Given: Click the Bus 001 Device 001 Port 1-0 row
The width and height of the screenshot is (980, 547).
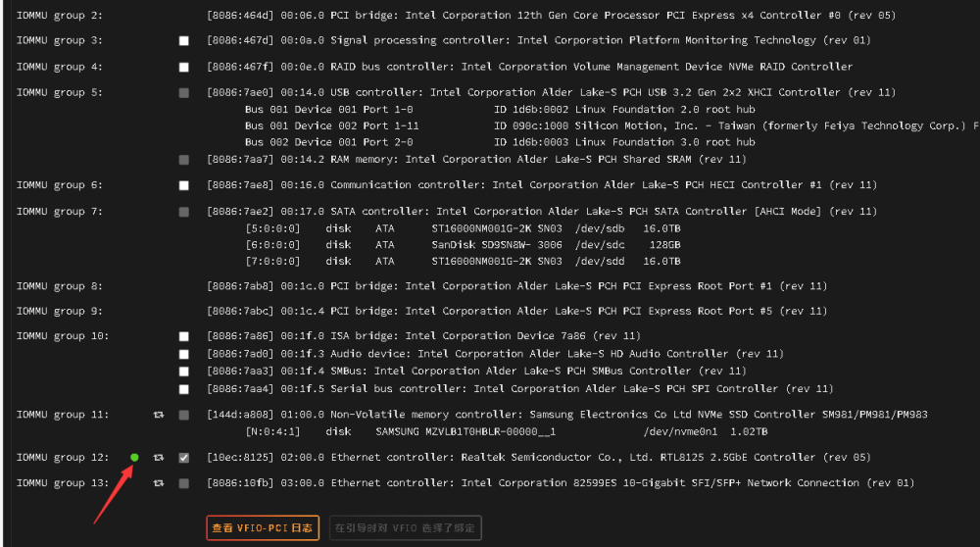Looking at the screenshot, I should pos(500,110).
